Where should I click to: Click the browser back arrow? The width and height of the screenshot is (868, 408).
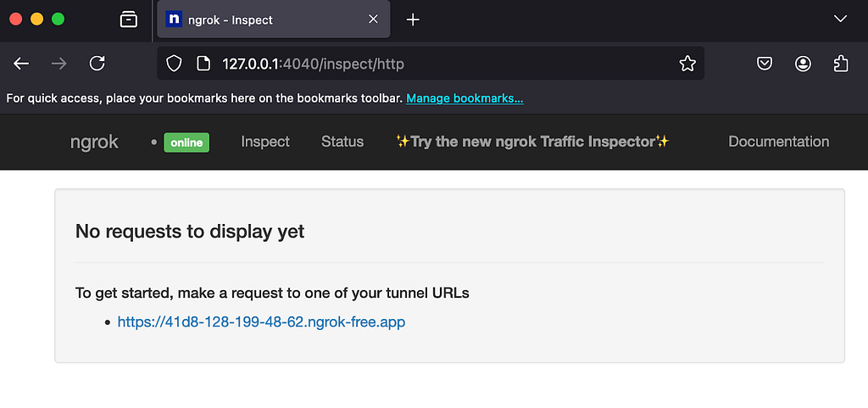[x=21, y=64]
